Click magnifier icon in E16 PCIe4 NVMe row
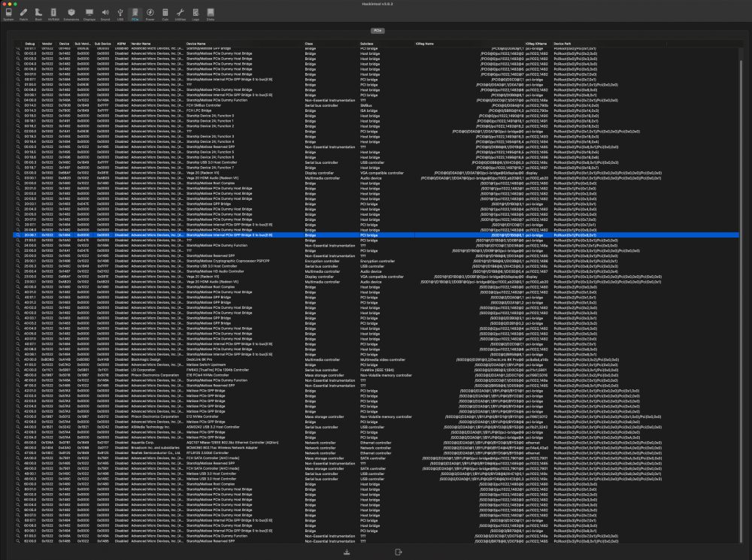This screenshot has height=560, width=752. point(18,375)
